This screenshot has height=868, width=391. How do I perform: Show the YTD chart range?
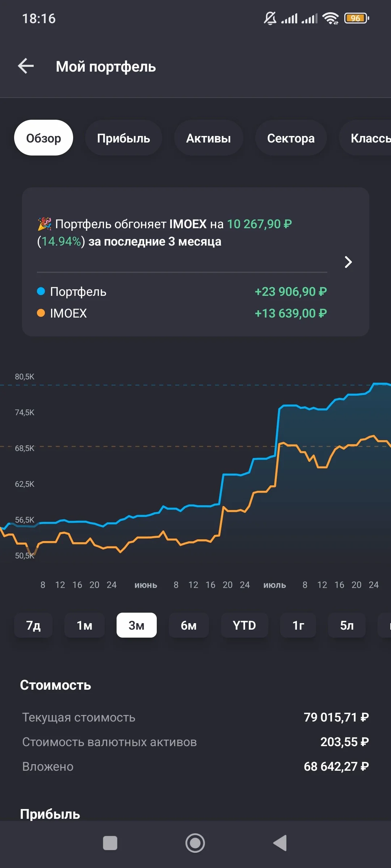(x=244, y=625)
